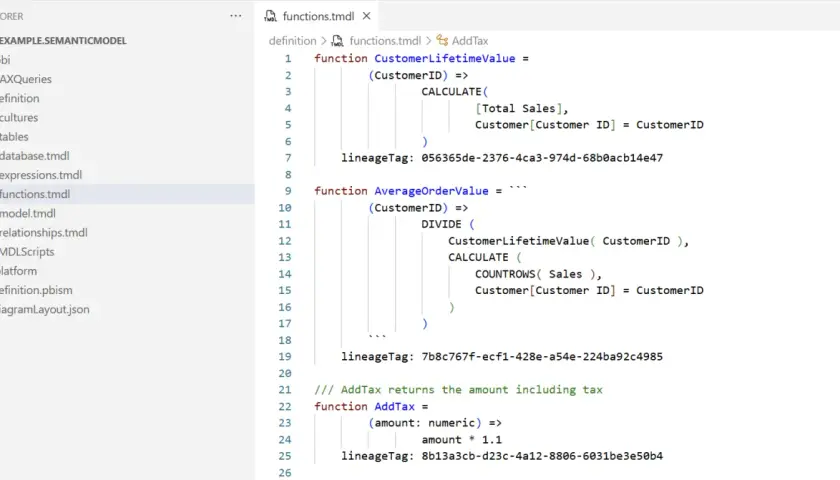The height and width of the screenshot is (480, 840).
Task: Open the tables folder
Action: [14, 137]
